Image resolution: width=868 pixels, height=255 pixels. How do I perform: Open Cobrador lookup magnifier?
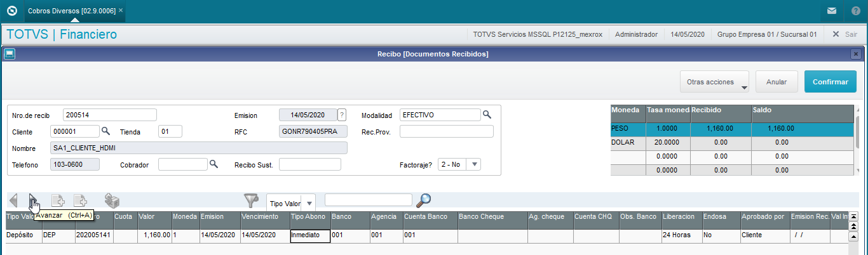pos(214,164)
